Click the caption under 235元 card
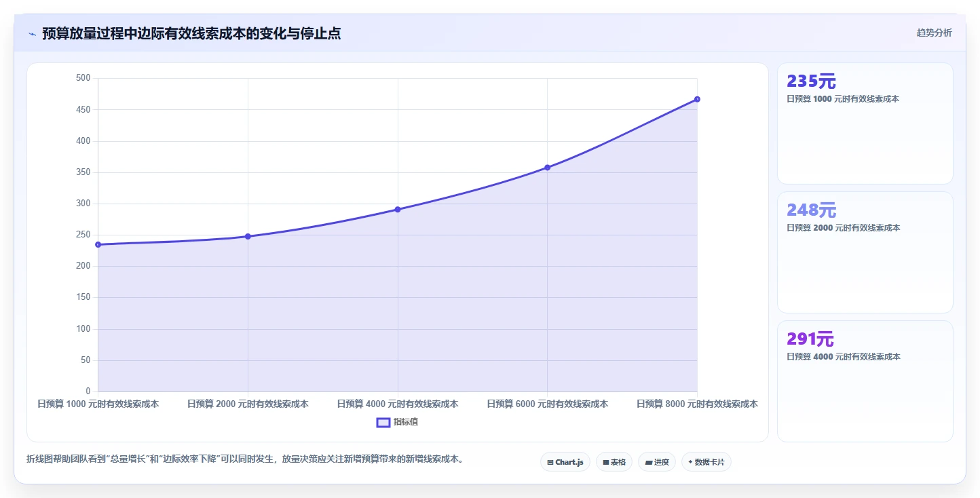Screen dimensions: 980x498 click(x=843, y=99)
